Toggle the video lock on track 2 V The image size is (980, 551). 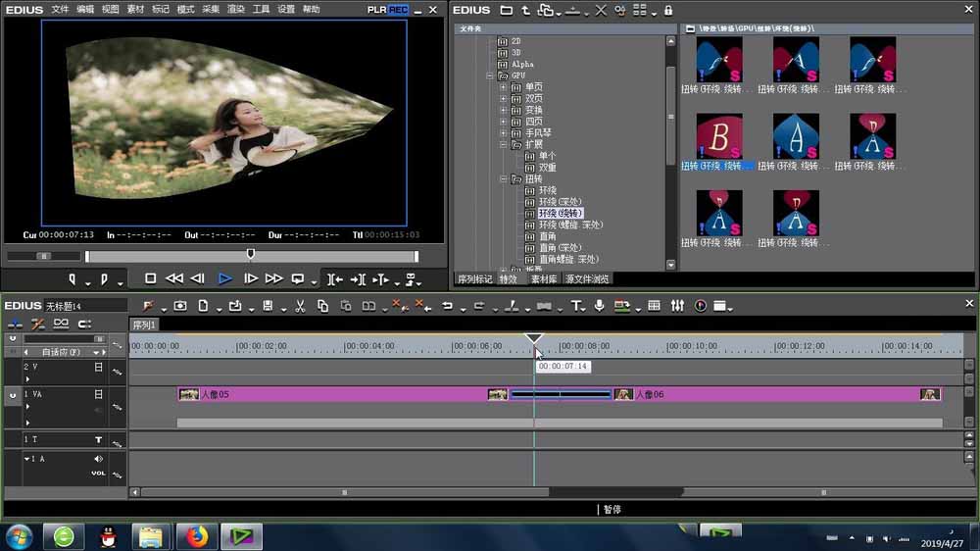tap(98, 367)
